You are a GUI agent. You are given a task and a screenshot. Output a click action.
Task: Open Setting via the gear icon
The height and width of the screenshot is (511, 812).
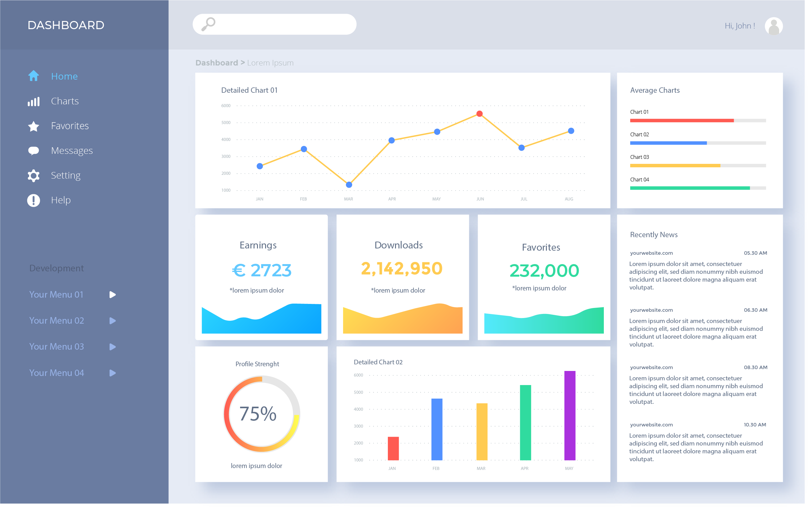(33, 175)
